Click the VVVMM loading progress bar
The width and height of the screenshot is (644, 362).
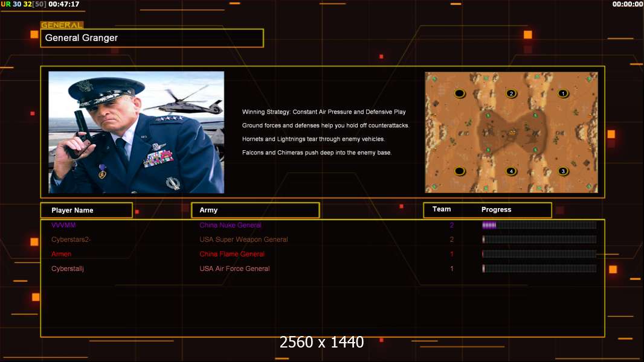[x=539, y=225]
